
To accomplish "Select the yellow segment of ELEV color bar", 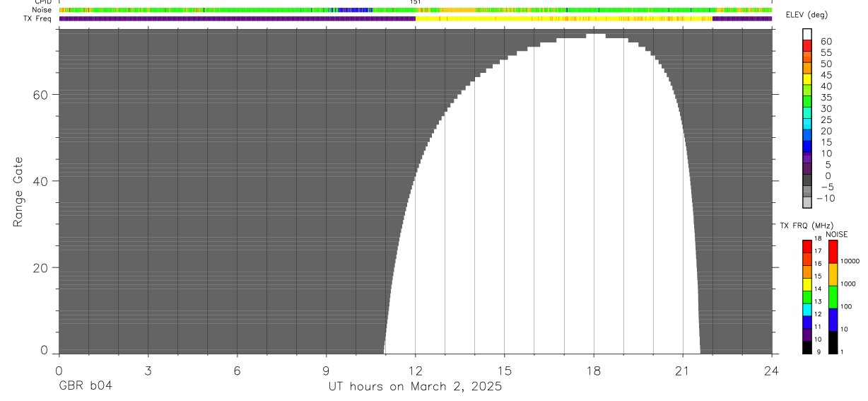I will click(x=807, y=79).
